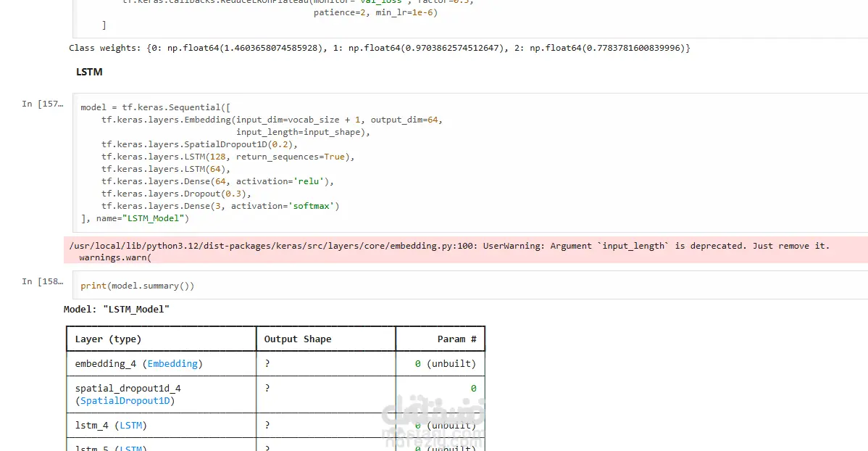The image size is (868, 451).
Task: Click the Dropout(0.3) code line
Action: (x=176, y=194)
